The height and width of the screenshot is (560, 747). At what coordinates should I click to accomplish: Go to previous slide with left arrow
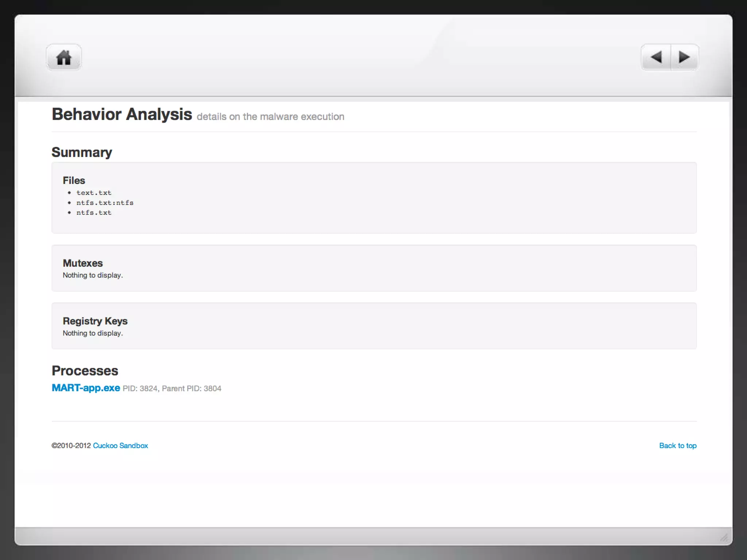click(x=656, y=57)
